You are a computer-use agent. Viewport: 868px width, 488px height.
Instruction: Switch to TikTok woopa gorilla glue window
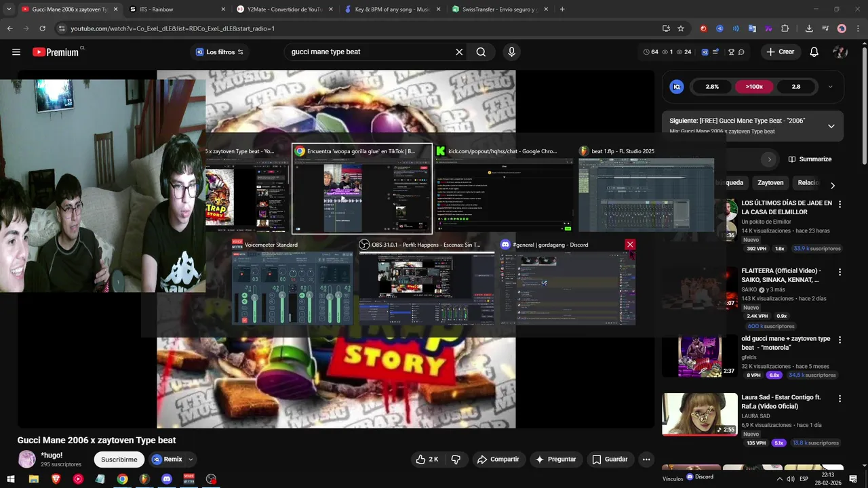pos(362,189)
